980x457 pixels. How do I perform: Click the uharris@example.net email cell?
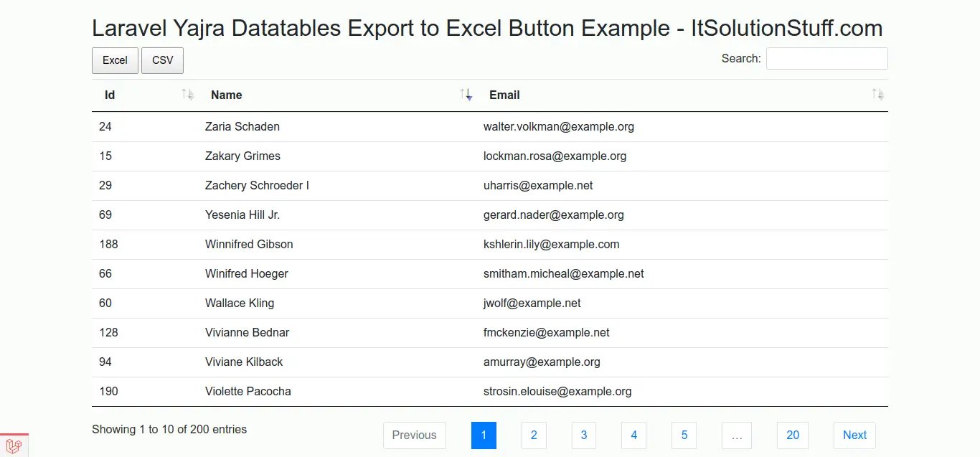[x=538, y=185]
